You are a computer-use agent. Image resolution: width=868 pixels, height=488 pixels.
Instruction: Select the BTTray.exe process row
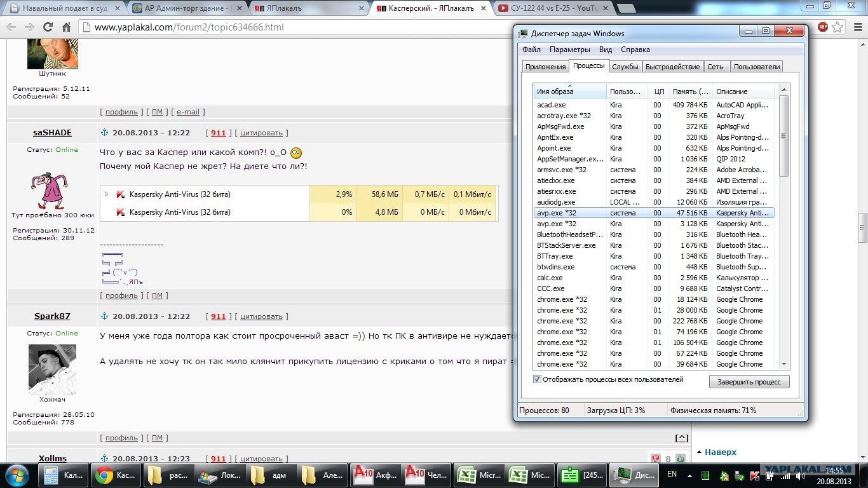coord(654,256)
